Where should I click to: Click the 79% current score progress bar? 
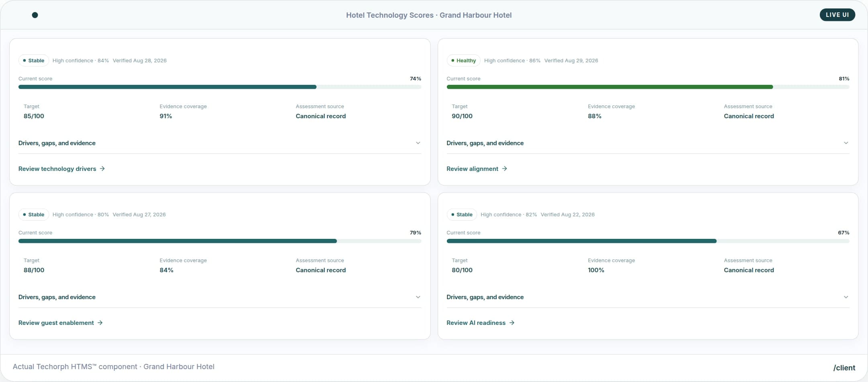[220, 241]
